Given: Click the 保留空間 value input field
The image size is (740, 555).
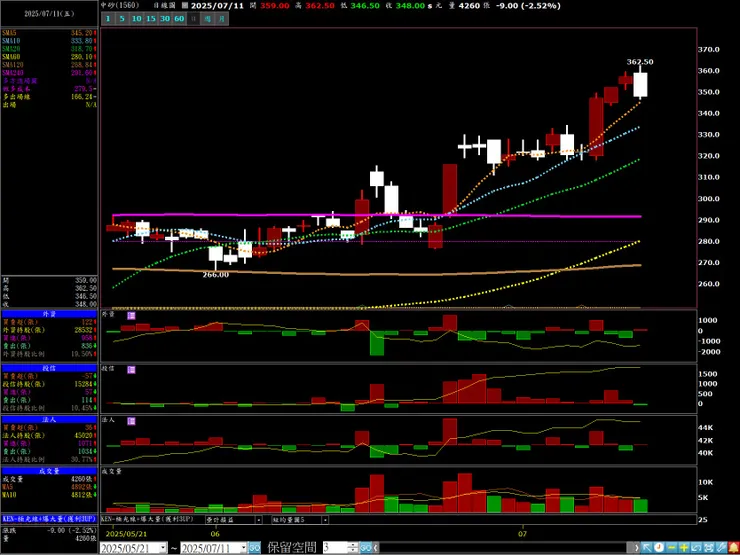Looking at the screenshot, I should (336, 547).
